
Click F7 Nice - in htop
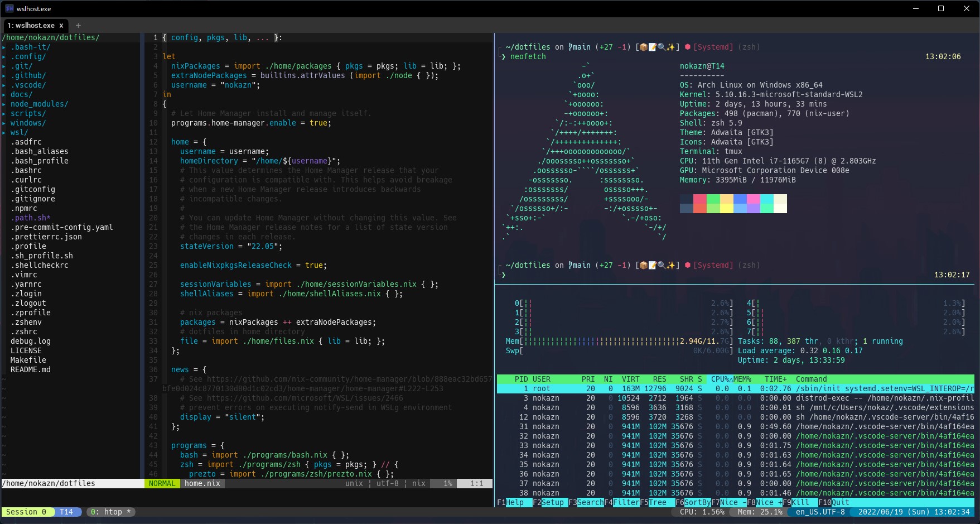click(x=729, y=502)
